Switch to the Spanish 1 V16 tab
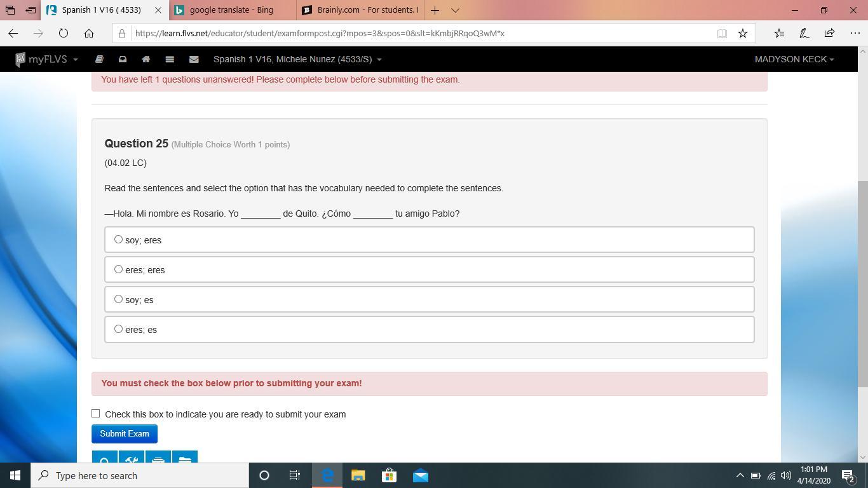The image size is (868, 488). point(100,10)
